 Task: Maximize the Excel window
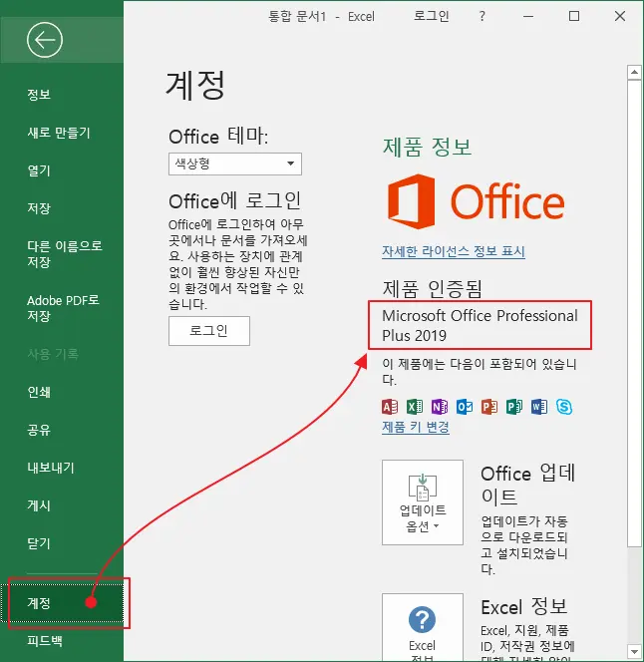click(x=574, y=17)
